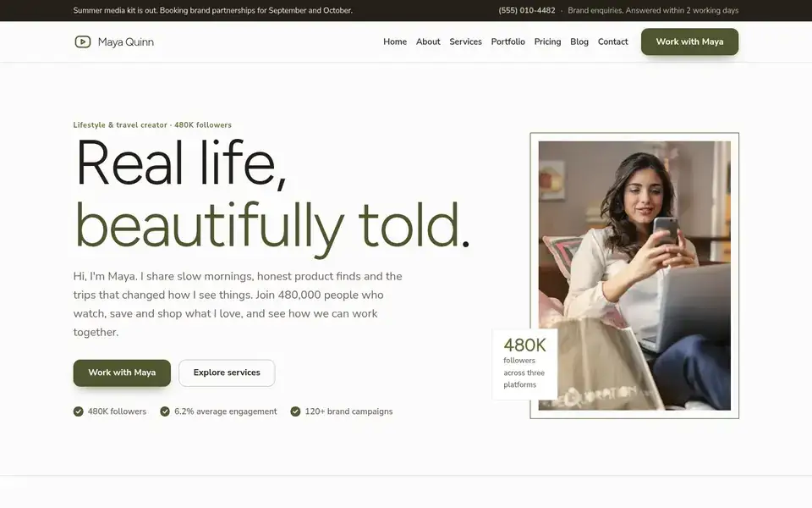Click the 120+ brand campaigns text

pyautogui.click(x=348, y=411)
